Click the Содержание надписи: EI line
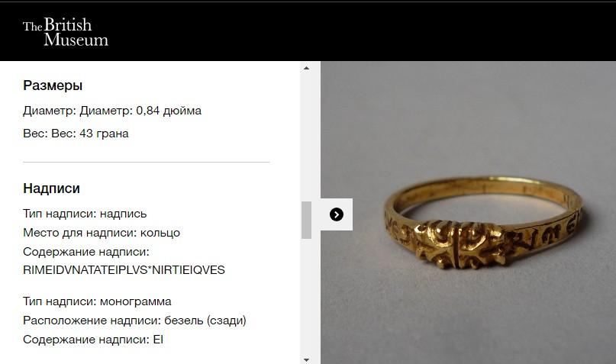This screenshot has height=364, width=616. click(93, 340)
